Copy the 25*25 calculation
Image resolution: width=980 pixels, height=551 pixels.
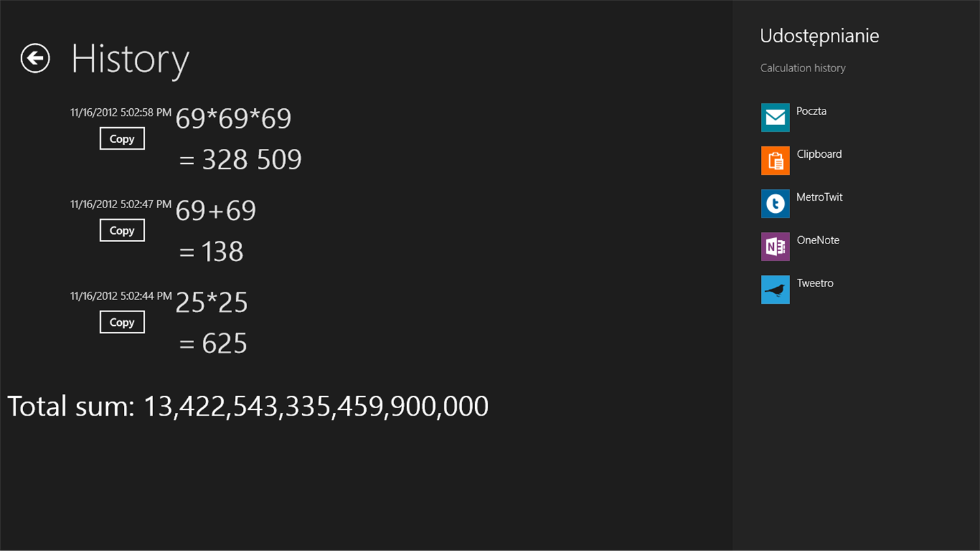(122, 322)
